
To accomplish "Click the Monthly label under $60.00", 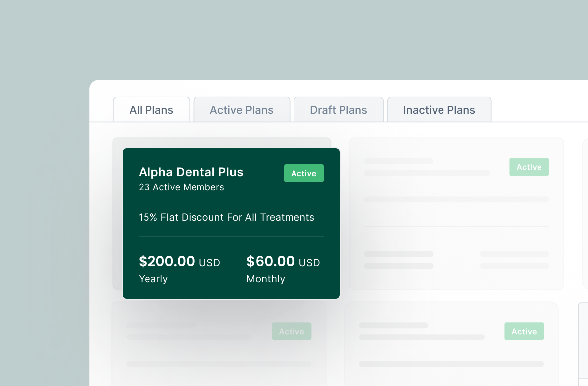I will 266,279.
